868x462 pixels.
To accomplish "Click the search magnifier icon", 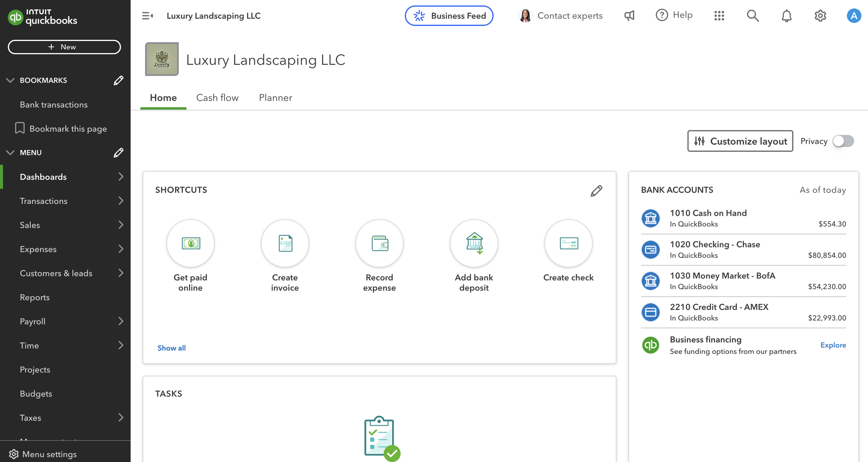I will tap(753, 16).
